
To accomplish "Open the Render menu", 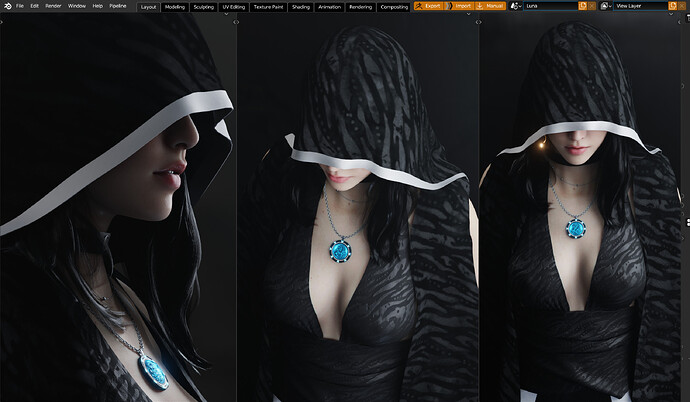I will click(53, 6).
